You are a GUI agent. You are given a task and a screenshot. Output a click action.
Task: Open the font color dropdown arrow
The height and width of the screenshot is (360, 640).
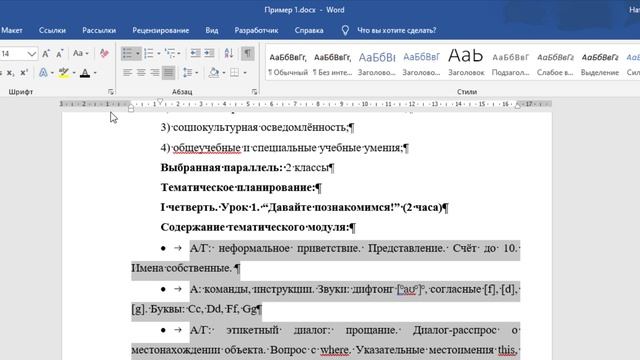point(95,73)
